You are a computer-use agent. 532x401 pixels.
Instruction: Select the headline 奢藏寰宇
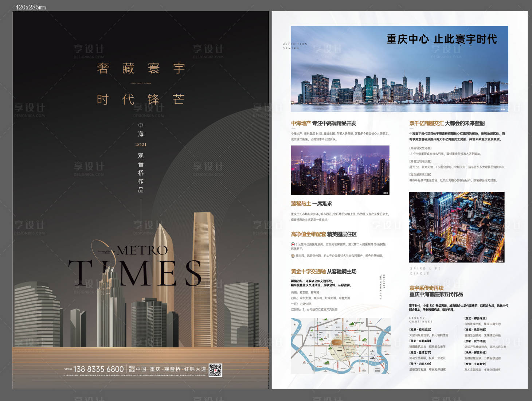click(141, 68)
